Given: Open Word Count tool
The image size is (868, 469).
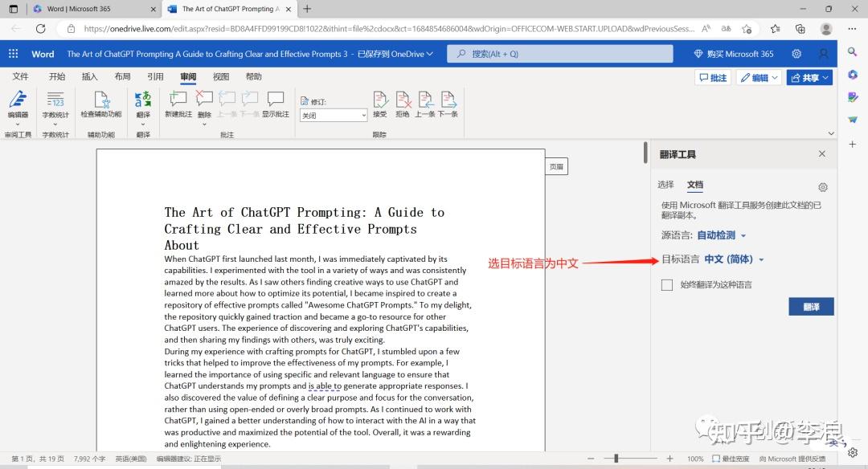Looking at the screenshot, I should pyautogui.click(x=55, y=104).
